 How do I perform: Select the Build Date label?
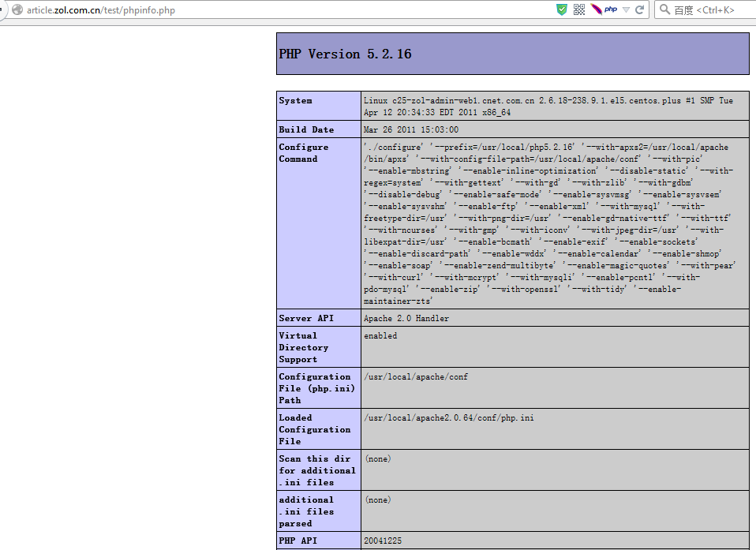coord(306,129)
